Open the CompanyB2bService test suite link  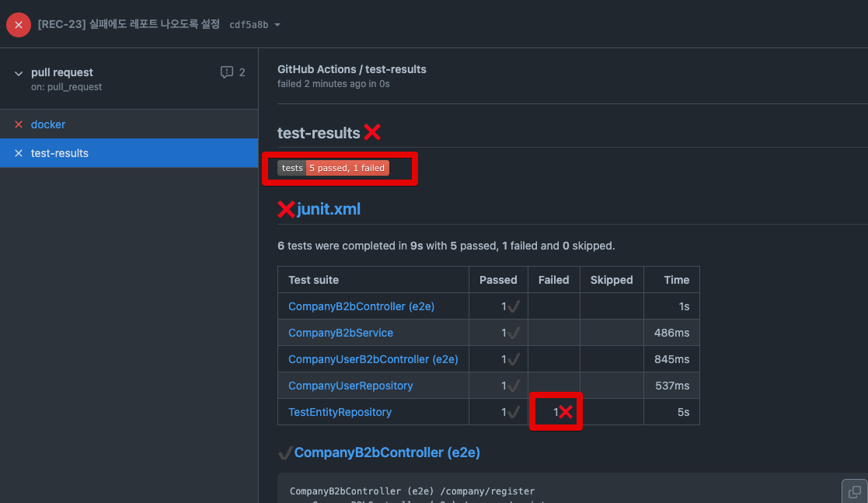pyautogui.click(x=340, y=333)
